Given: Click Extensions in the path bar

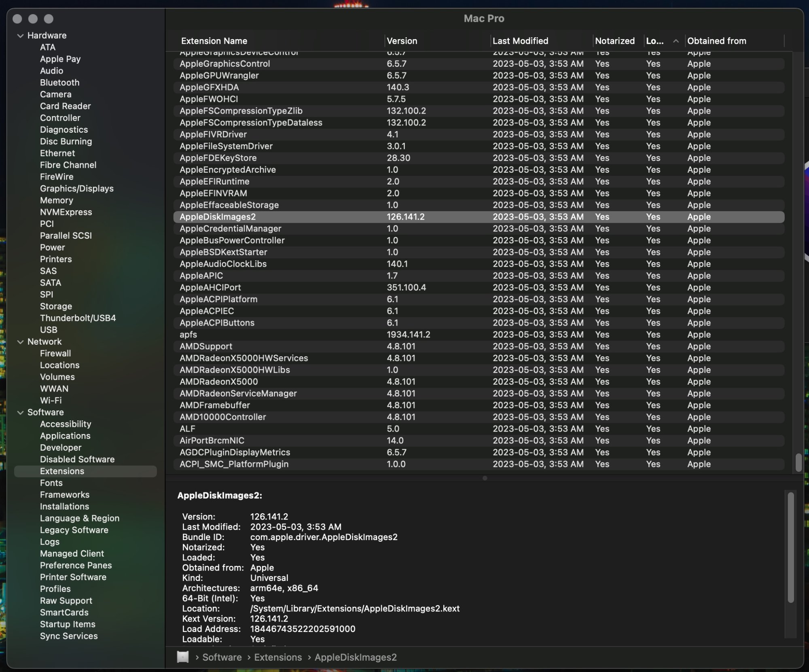Looking at the screenshot, I should pyautogui.click(x=278, y=657).
